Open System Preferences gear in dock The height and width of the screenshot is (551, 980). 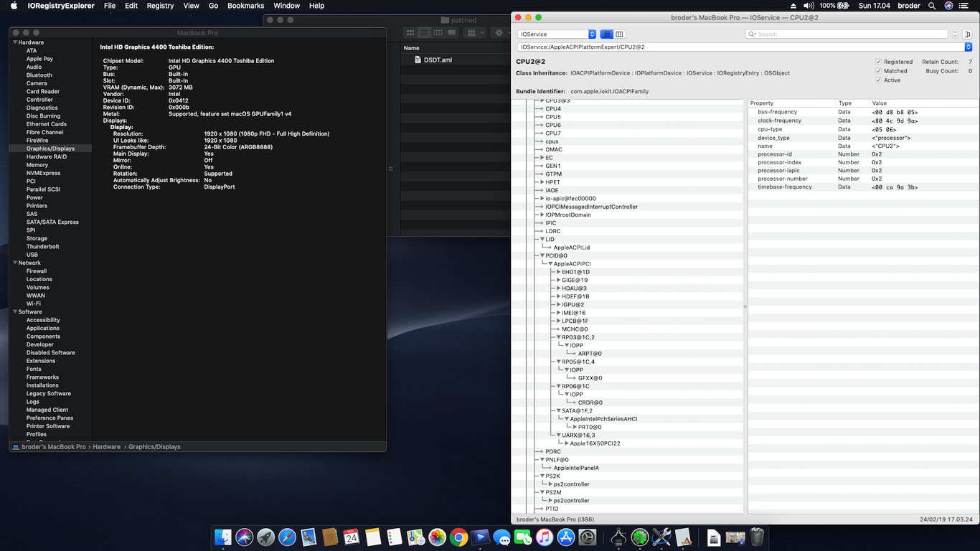pyautogui.click(x=588, y=537)
